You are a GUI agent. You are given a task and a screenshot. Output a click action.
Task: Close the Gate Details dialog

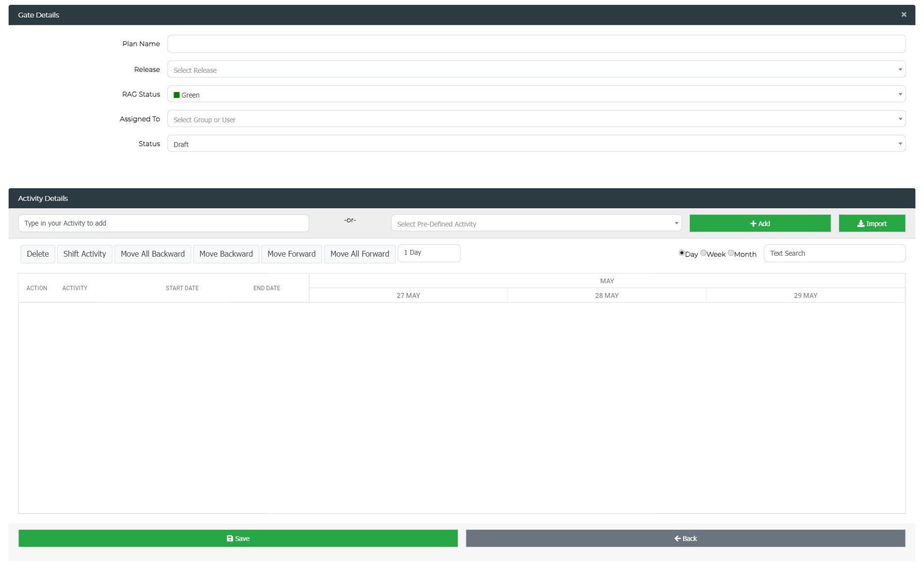(904, 15)
